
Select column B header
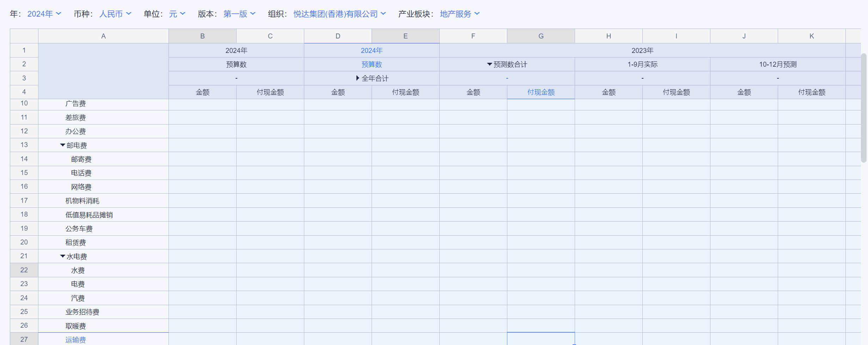click(x=202, y=36)
